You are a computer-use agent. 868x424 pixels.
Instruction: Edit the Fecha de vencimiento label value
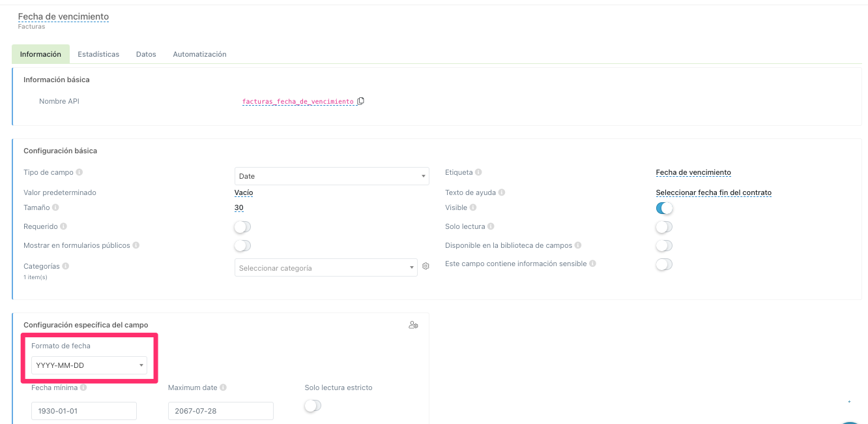point(693,173)
